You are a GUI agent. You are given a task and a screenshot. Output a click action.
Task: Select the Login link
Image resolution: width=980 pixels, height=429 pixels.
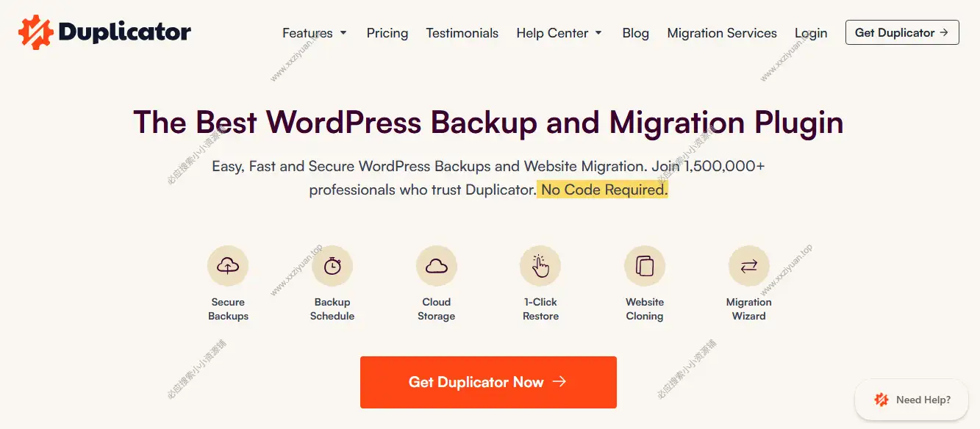(810, 33)
